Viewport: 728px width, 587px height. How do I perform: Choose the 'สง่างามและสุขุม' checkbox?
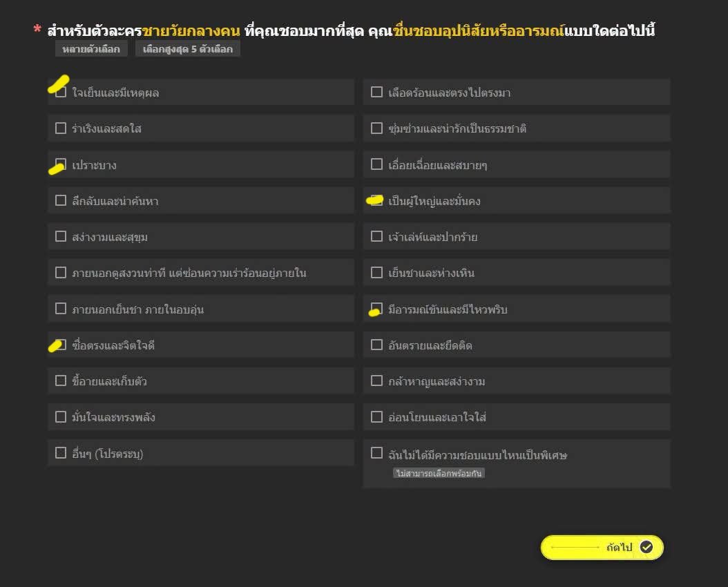pos(61,237)
